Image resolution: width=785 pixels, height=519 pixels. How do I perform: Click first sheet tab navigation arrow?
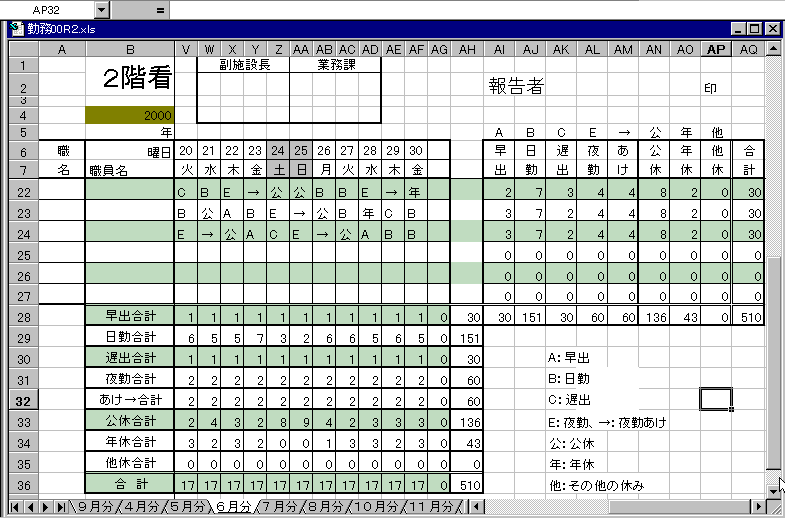[x=15, y=507]
